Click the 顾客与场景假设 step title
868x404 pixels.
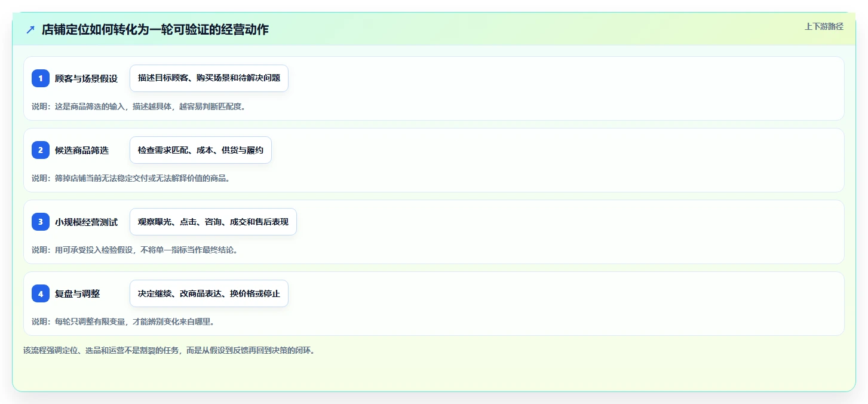pyautogui.click(x=86, y=78)
